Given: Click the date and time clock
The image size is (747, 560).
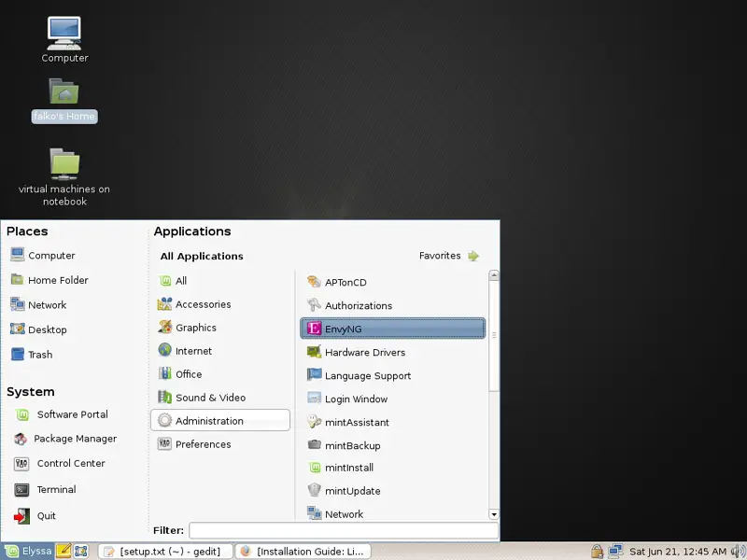Looking at the screenshot, I should pos(678,552).
